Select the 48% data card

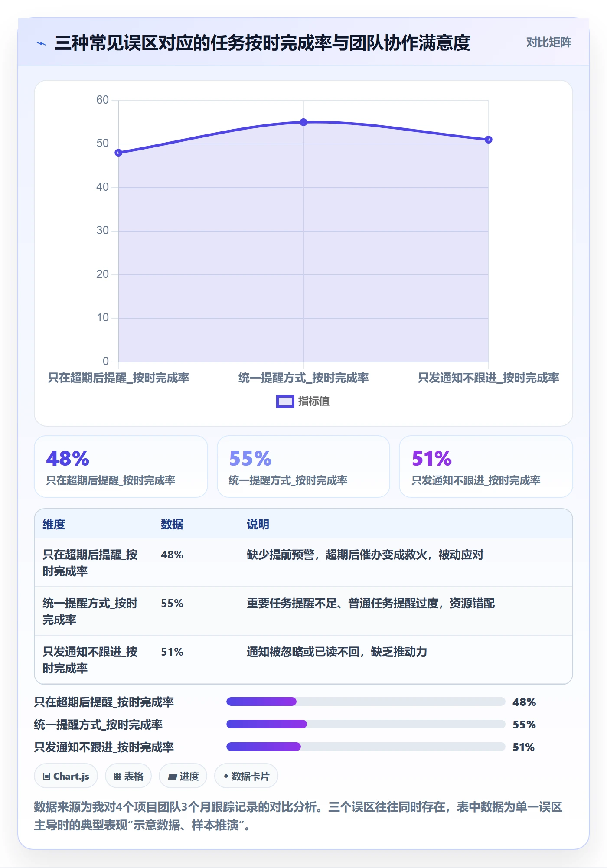coord(121,467)
